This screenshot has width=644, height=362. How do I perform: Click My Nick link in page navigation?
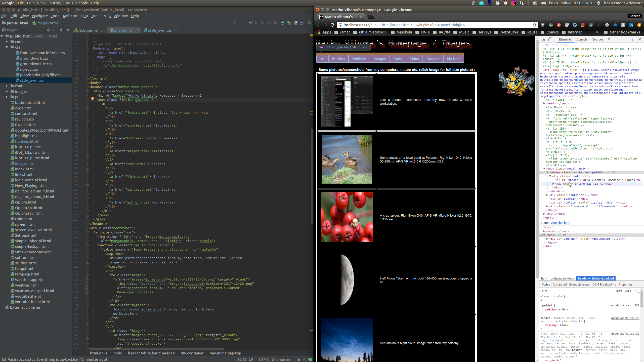(x=454, y=59)
